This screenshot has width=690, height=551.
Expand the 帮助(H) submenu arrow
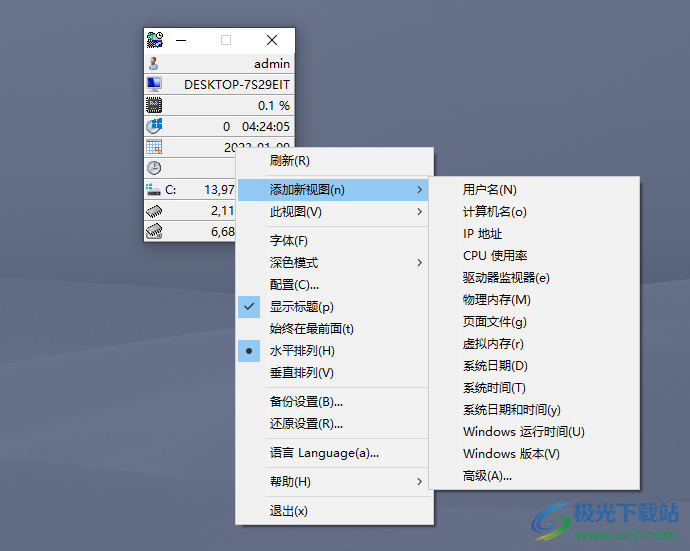pyautogui.click(x=419, y=482)
